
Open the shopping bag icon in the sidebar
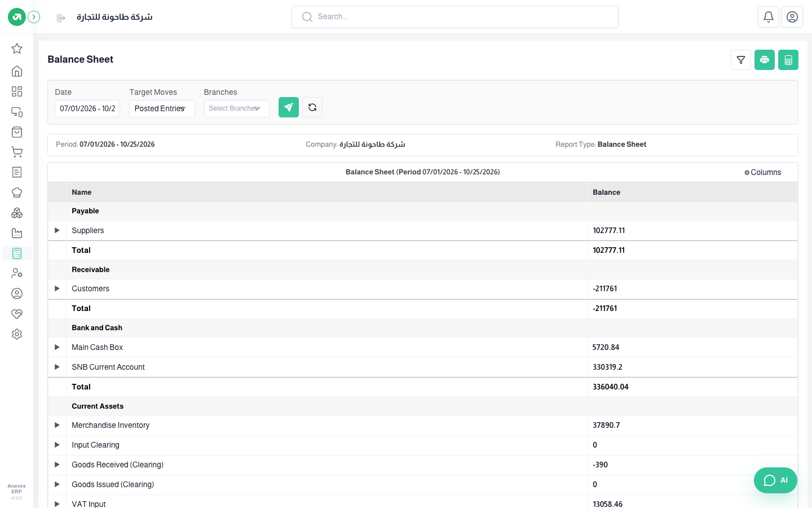[17, 132]
